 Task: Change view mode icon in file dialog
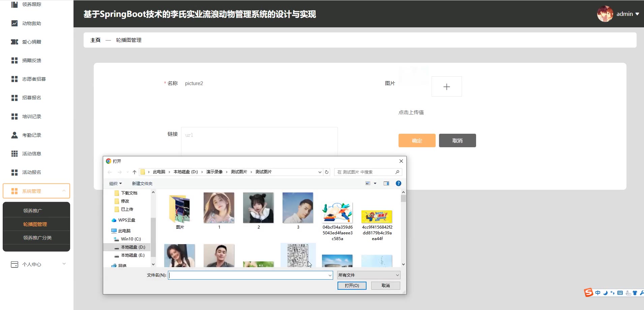point(368,183)
